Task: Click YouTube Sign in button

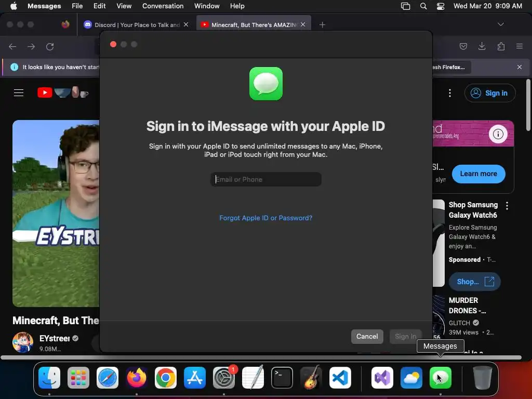Action: coord(490,93)
